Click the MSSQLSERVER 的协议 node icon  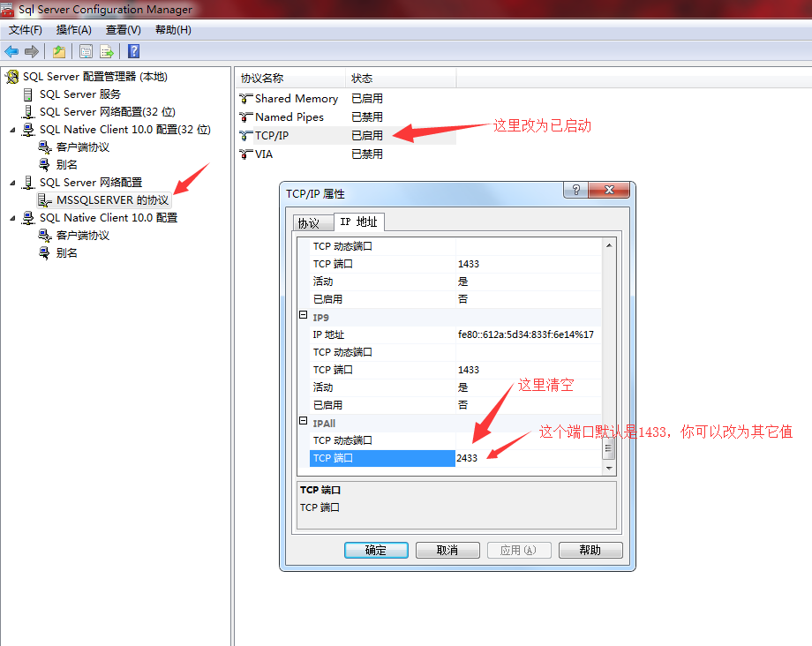coord(44,200)
